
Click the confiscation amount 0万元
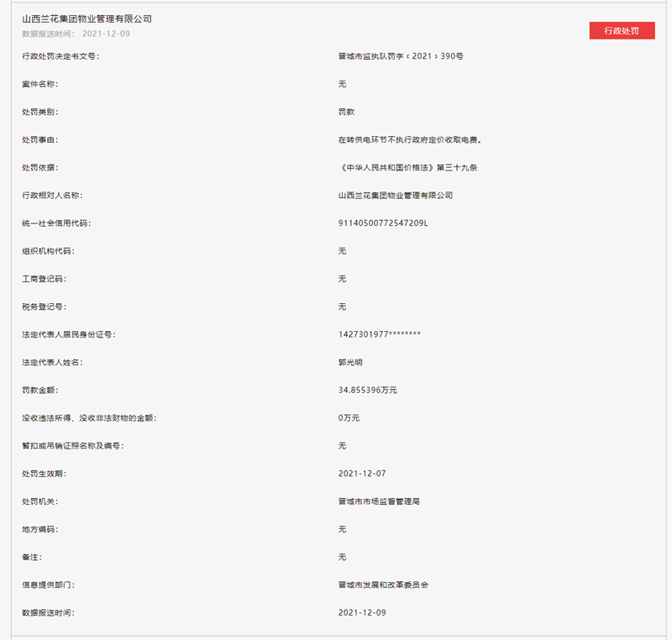coord(349,417)
